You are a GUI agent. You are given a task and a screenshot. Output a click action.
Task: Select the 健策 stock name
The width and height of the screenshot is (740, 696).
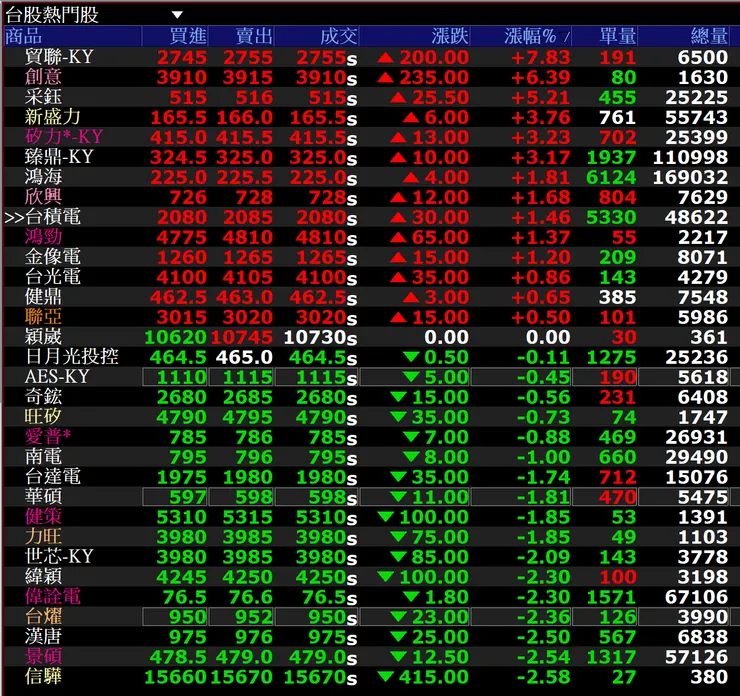[43, 516]
